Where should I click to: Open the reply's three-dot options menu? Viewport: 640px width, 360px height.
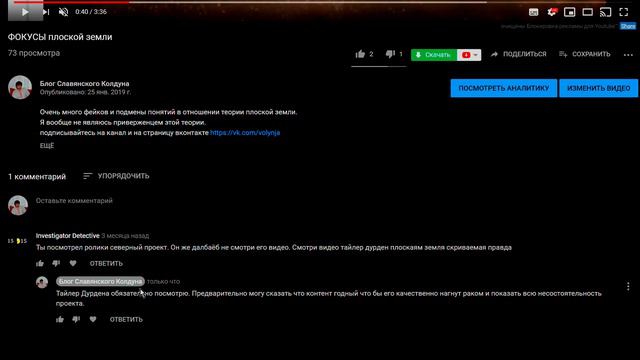[628, 287]
